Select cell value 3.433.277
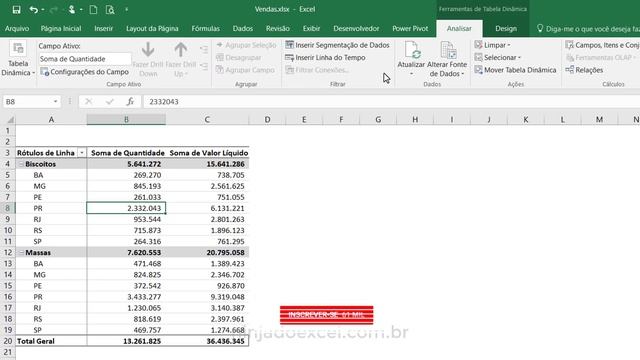Screen dimensions: 640x360 (126, 297)
